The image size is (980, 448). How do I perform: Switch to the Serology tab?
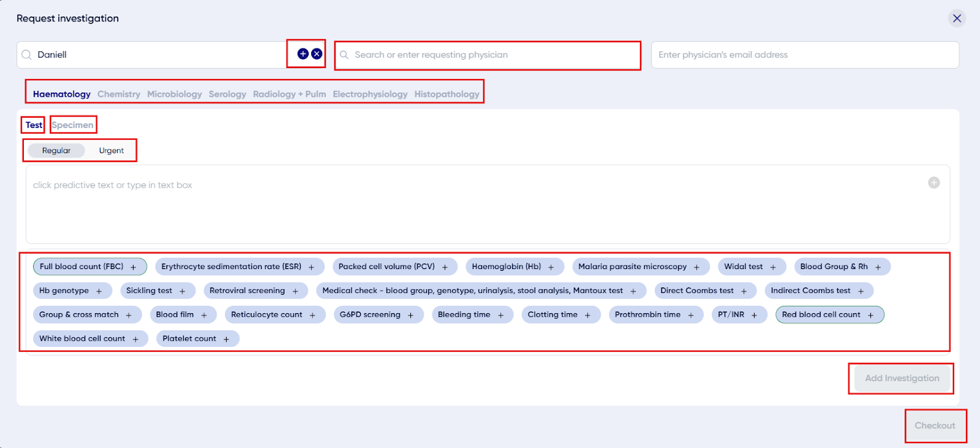pos(227,94)
